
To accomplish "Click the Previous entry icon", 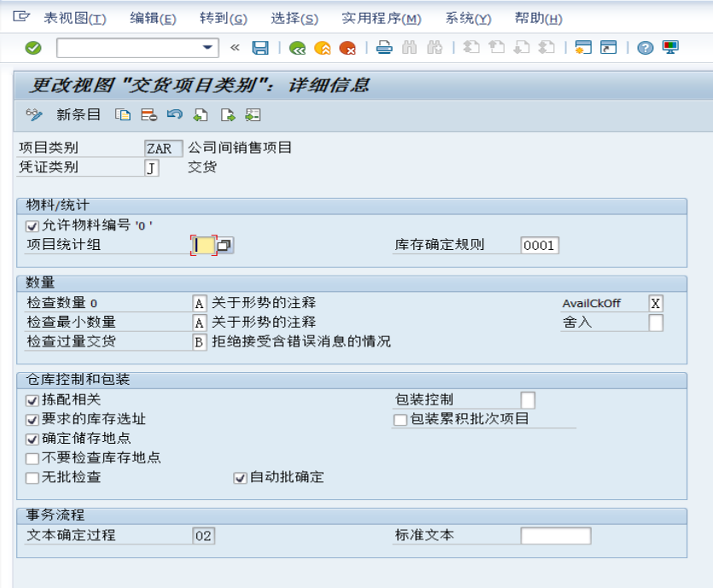I will pyautogui.click(x=201, y=115).
